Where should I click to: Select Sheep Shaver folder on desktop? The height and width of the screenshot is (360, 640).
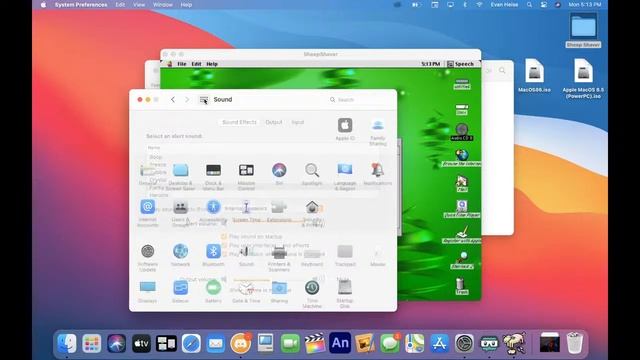[x=583, y=30]
